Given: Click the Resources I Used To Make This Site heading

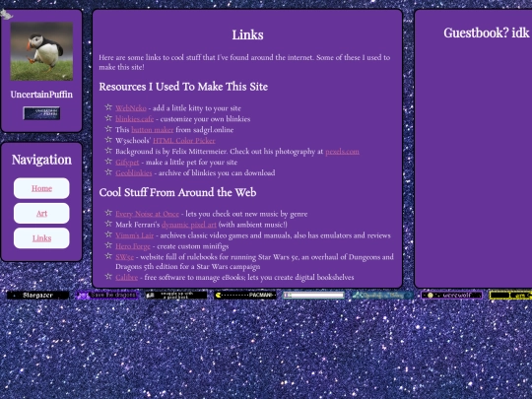Looking at the screenshot, I should [x=183, y=87].
